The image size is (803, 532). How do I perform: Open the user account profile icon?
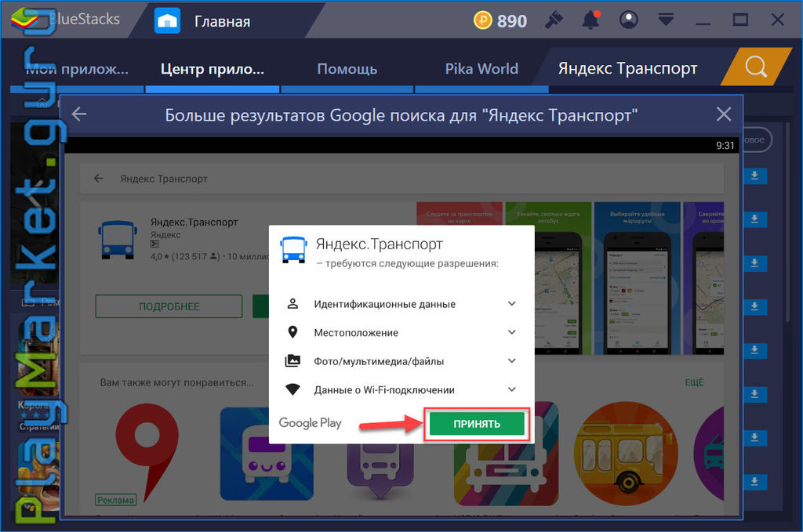tap(628, 20)
